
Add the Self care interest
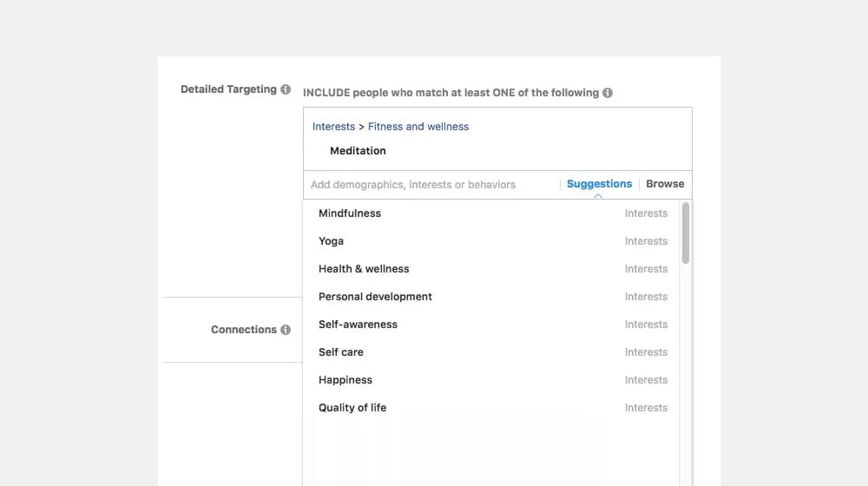[341, 352]
